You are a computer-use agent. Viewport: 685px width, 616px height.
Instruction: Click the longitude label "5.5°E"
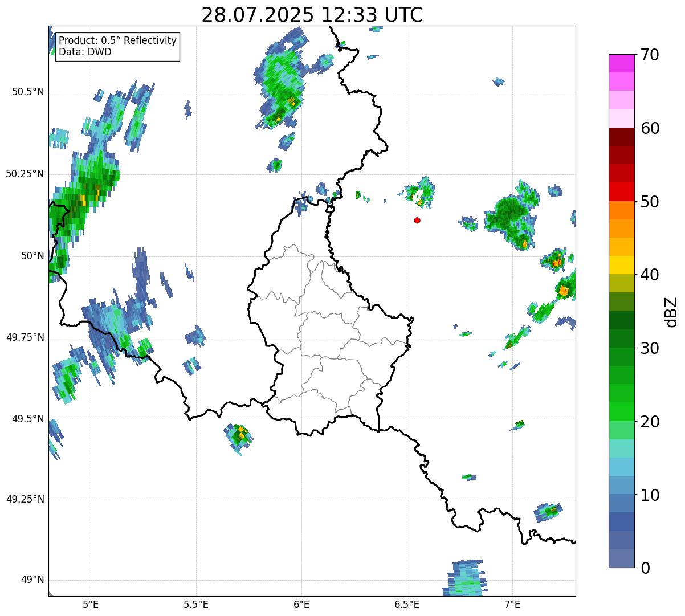pos(196,604)
